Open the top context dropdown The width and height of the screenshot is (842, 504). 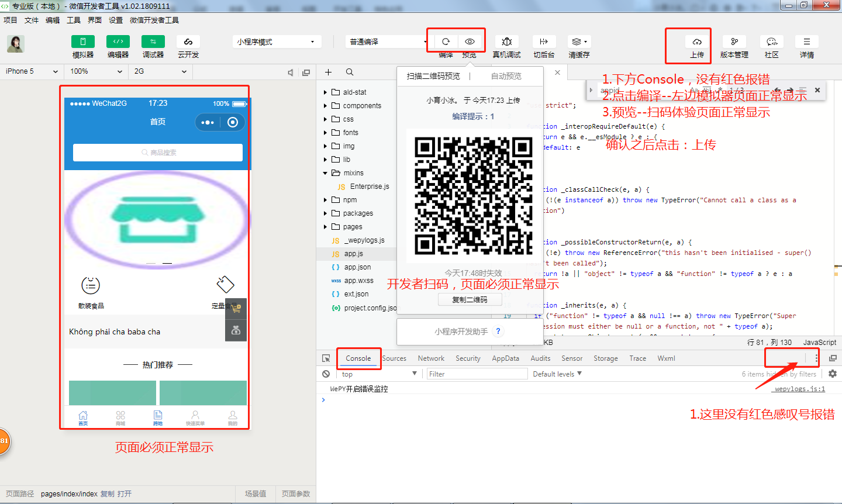(379, 374)
